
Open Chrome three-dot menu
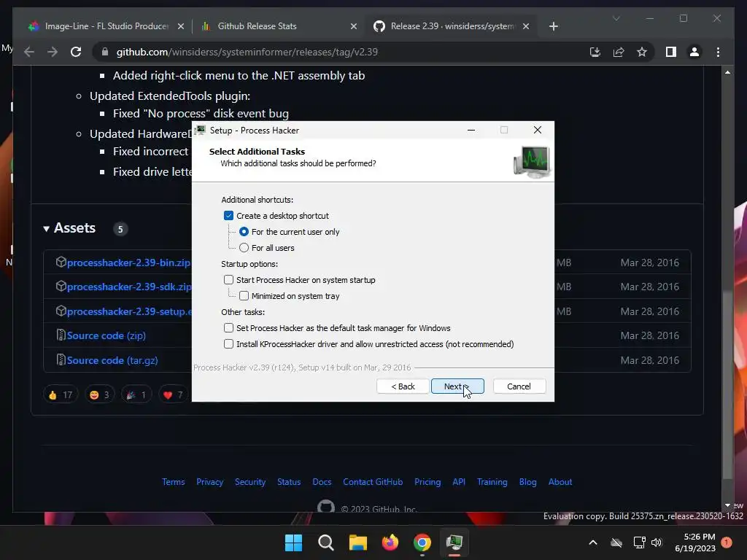click(718, 52)
